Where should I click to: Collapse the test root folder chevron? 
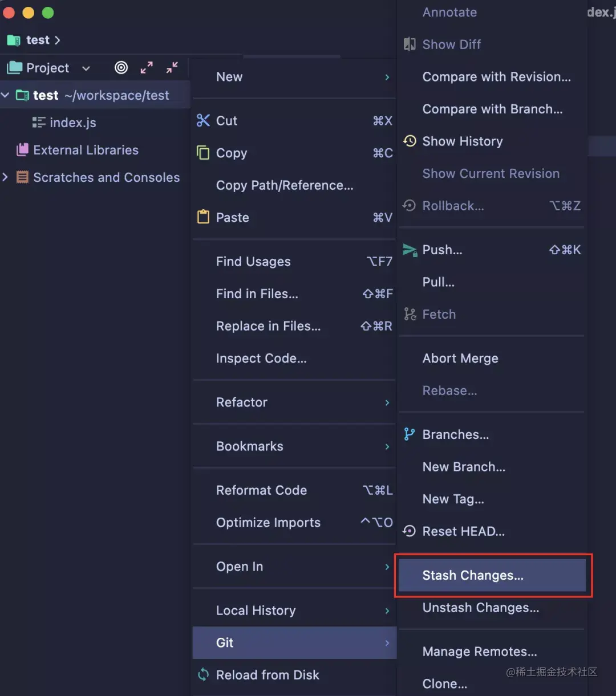tap(5, 95)
